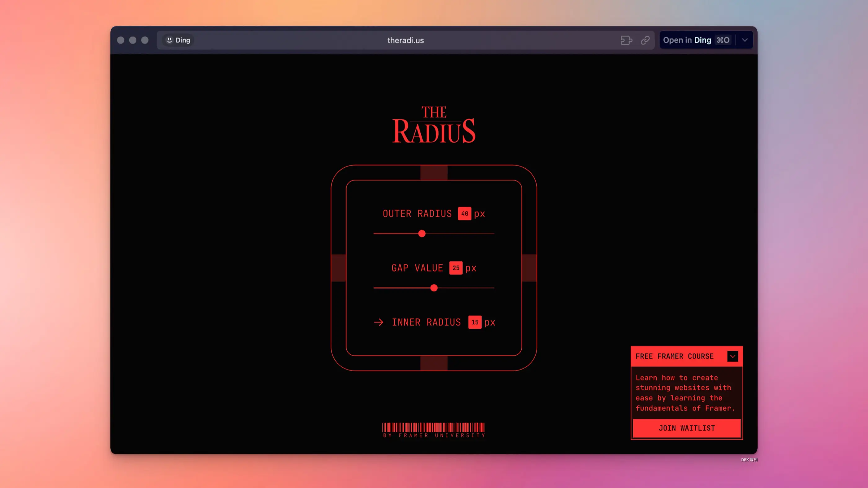The image size is (868, 488).
Task: Open dropdown arrow next to Open in Ding
Action: click(x=745, y=40)
